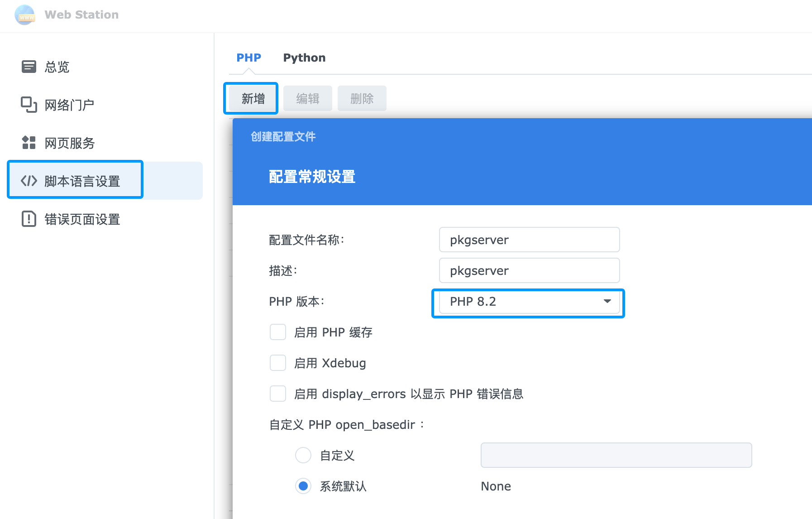Viewport: 812px width, 519px height.
Task: Choose the 系统默认 radio option
Action: click(303, 486)
